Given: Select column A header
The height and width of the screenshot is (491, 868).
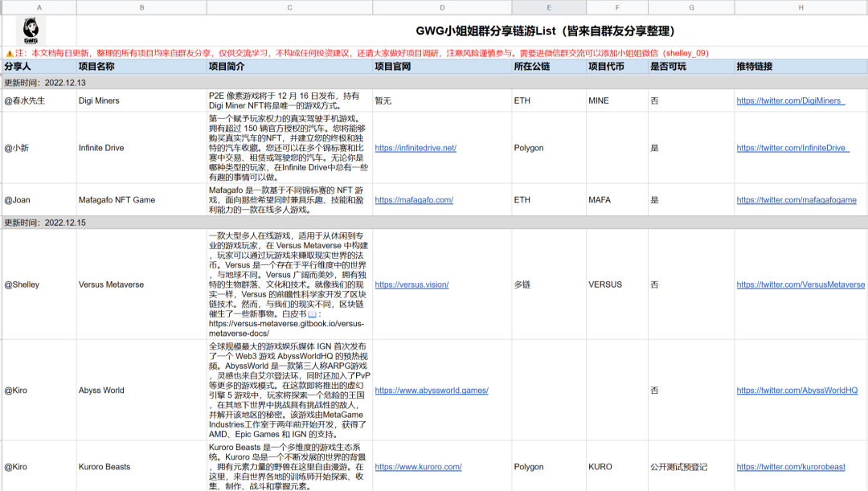Looking at the screenshot, I should [x=39, y=7].
